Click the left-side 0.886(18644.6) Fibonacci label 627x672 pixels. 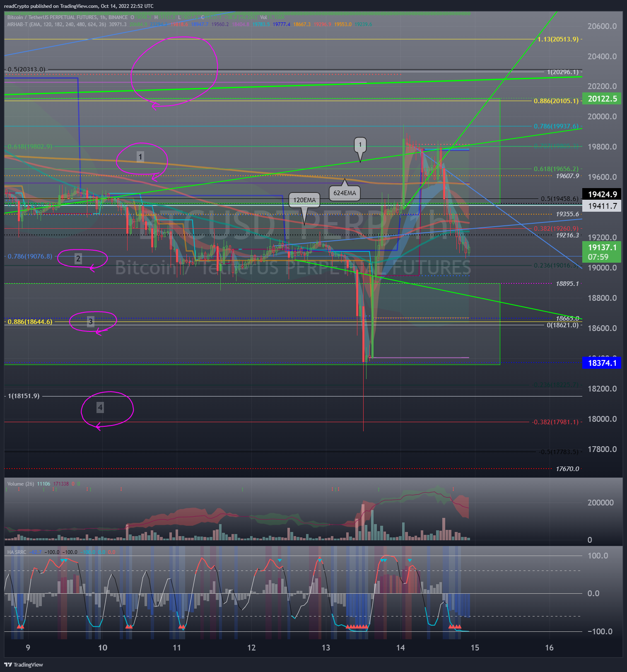(30, 322)
